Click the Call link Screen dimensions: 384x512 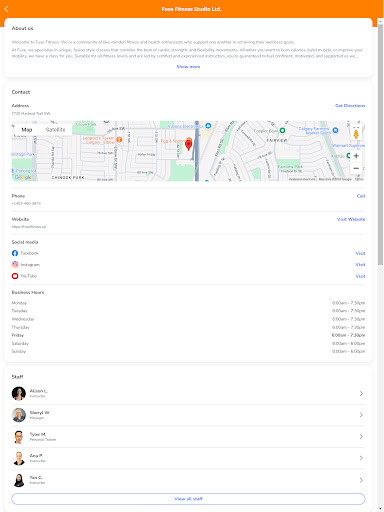(361, 196)
